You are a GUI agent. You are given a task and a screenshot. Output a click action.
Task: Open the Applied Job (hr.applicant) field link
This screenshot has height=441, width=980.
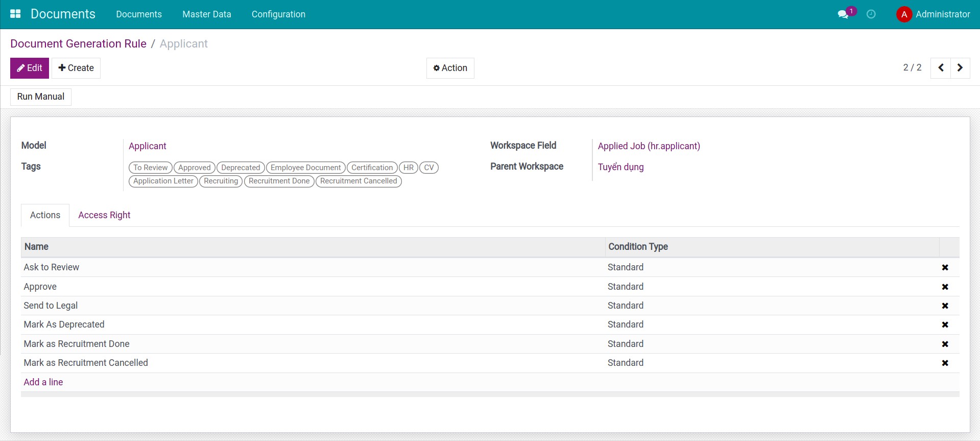point(649,146)
